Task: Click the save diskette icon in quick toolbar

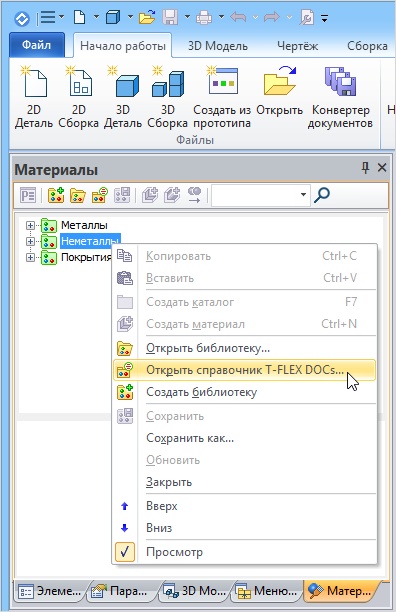Action: click(x=170, y=17)
